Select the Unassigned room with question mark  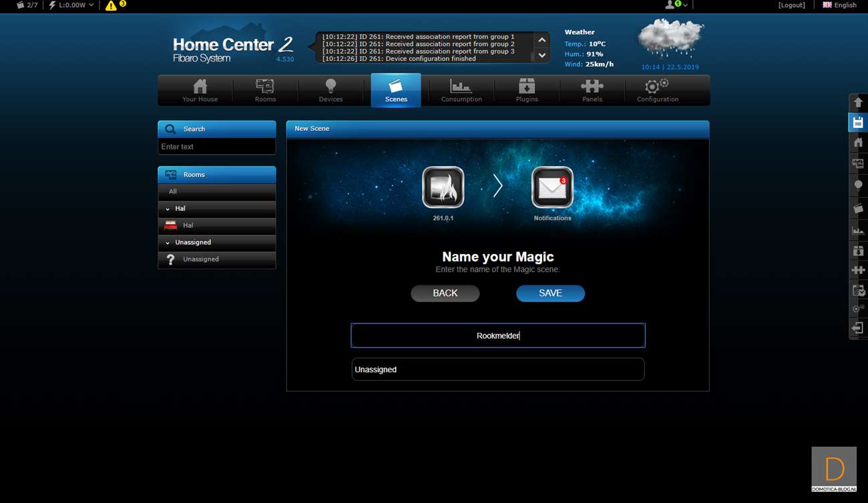[217, 260]
